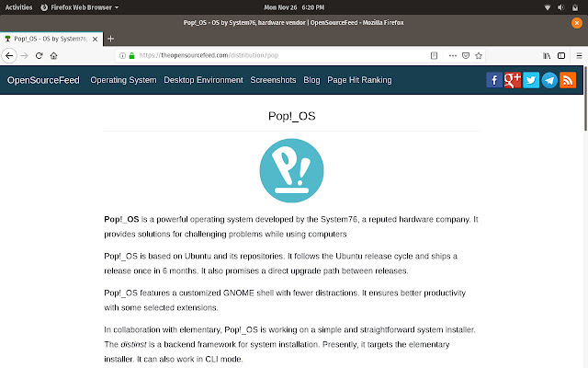Toggle reader view in the address bar

[x=434, y=55]
